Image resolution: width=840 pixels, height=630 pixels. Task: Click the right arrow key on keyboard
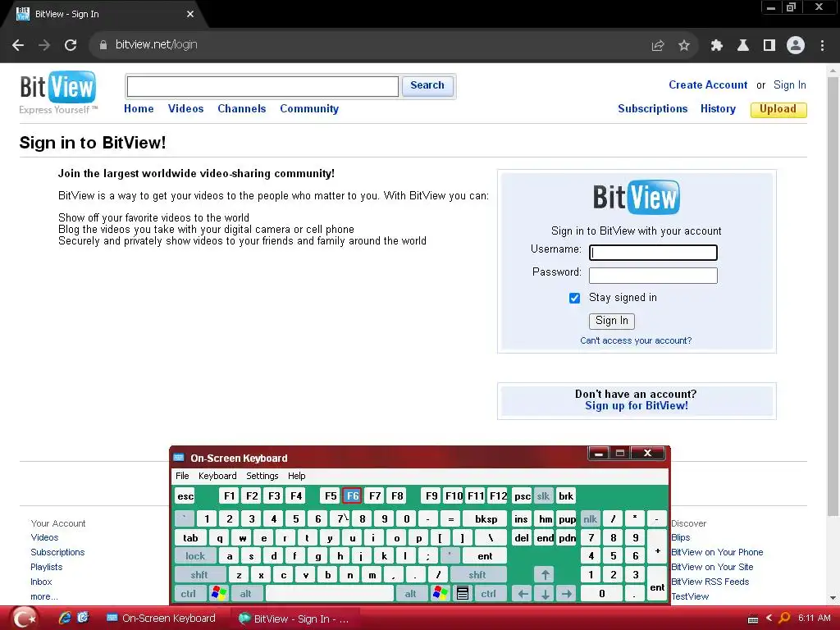pos(567,594)
